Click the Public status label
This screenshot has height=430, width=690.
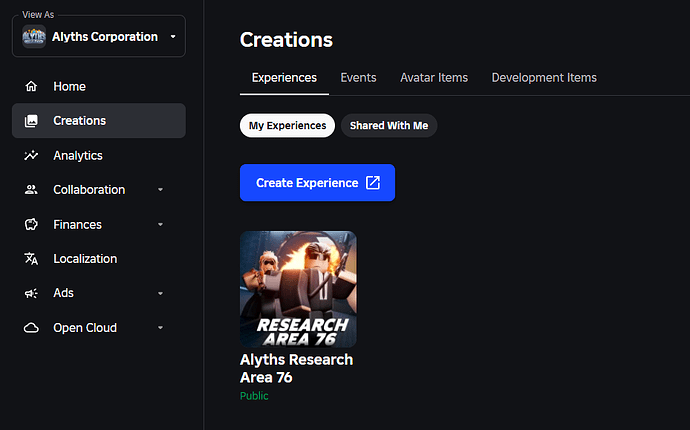pyautogui.click(x=254, y=396)
